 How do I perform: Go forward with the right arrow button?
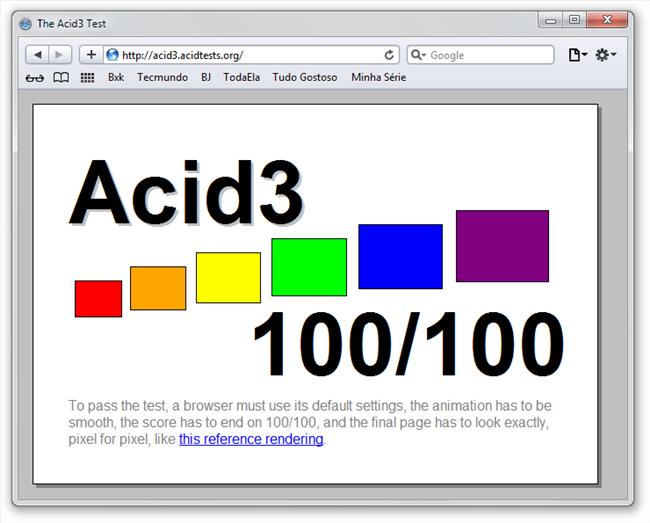pyautogui.click(x=60, y=55)
